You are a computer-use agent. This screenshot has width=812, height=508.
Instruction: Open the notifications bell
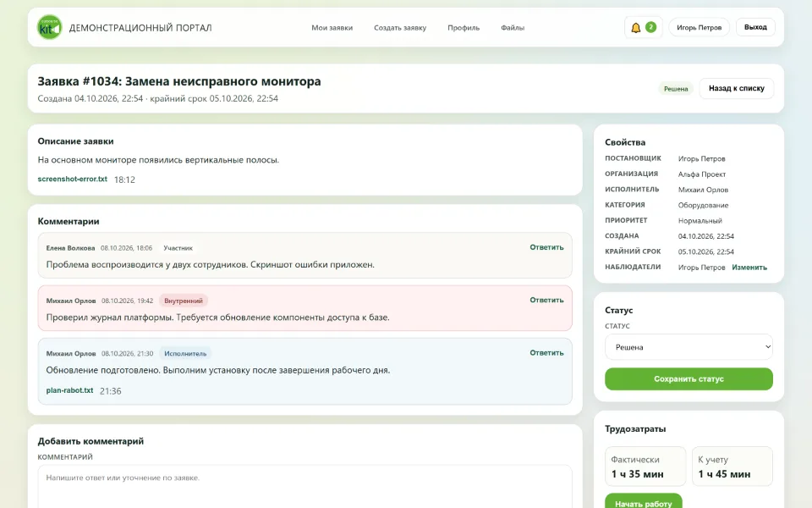click(x=635, y=27)
